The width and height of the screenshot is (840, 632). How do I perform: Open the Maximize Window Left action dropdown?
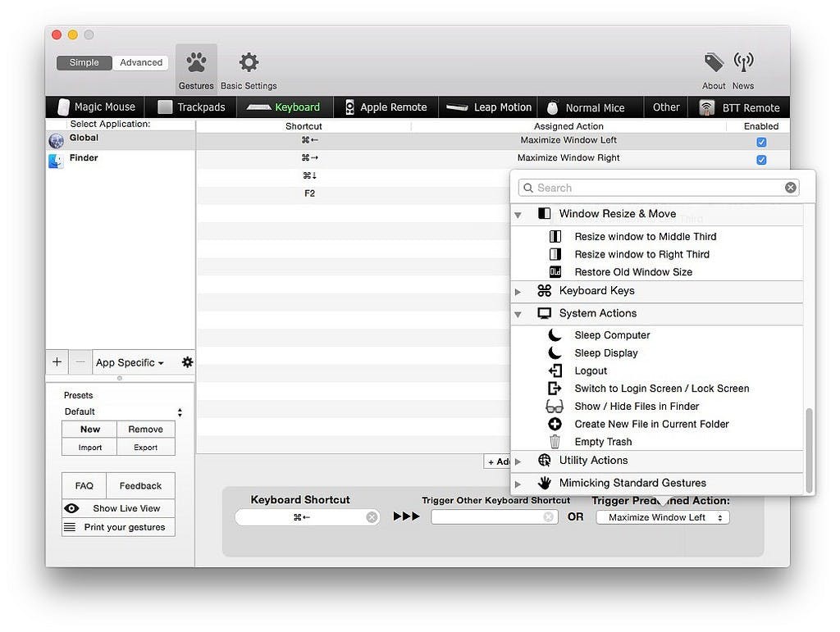(x=663, y=517)
